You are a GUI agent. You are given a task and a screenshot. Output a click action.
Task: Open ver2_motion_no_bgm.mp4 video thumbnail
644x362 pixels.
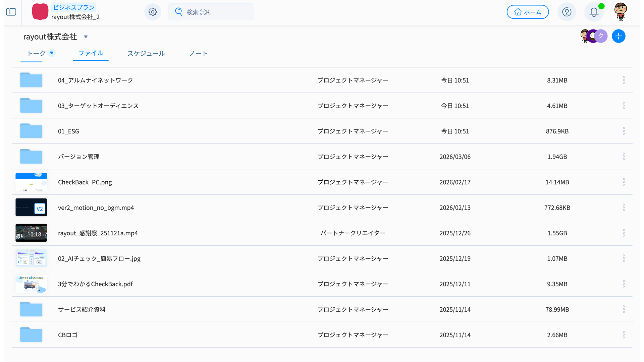(x=31, y=207)
